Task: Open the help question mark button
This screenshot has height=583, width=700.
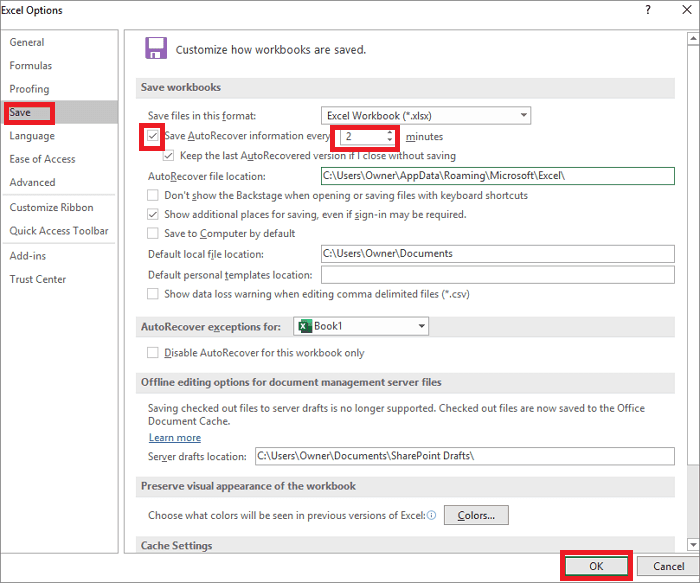Action: pos(648,10)
